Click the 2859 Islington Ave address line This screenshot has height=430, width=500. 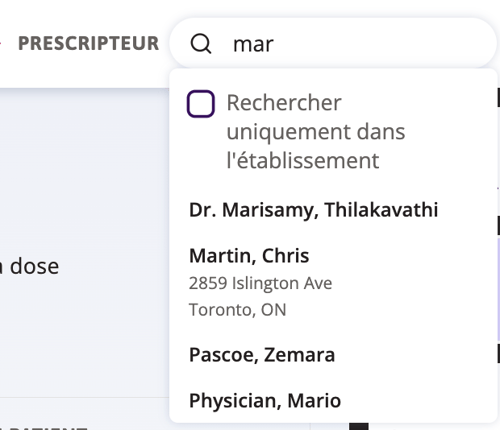tap(260, 283)
